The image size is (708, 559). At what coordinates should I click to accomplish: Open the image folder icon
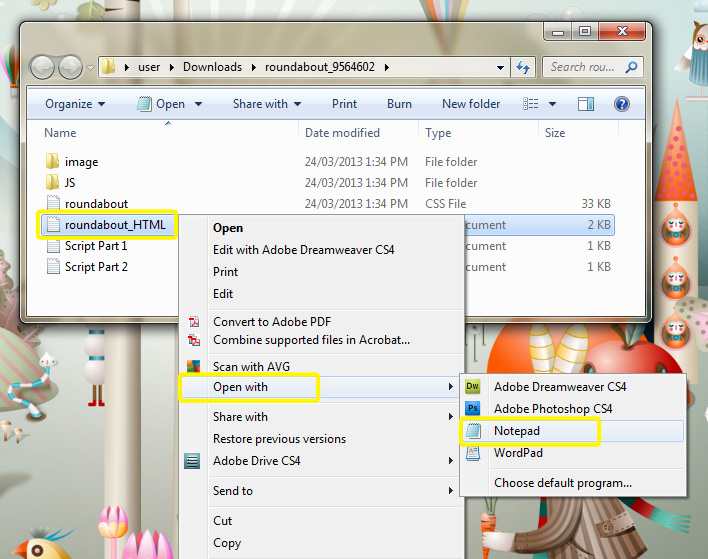(x=53, y=162)
